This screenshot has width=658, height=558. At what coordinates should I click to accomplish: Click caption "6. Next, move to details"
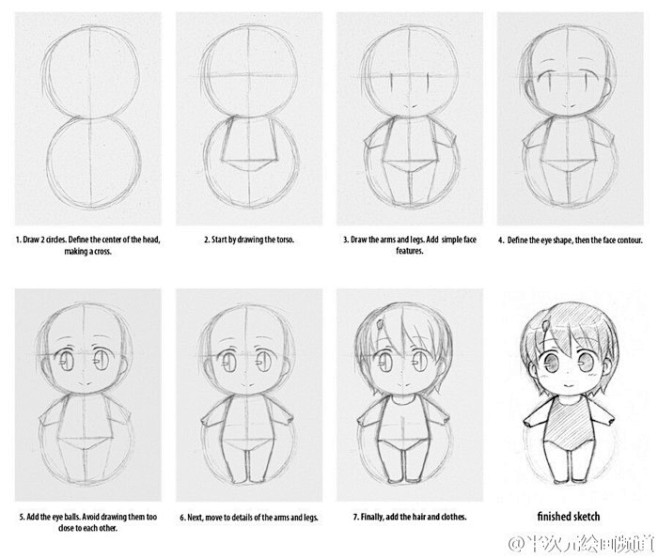coord(249,517)
